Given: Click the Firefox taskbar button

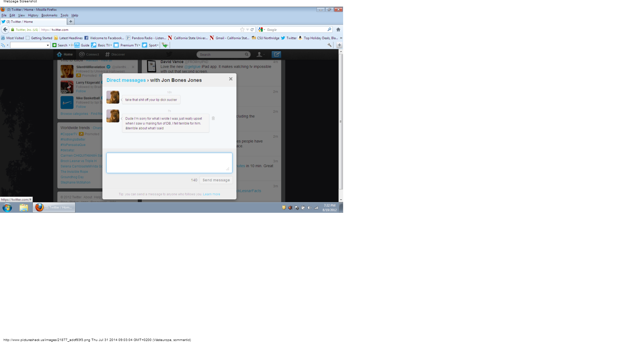Looking at the screenshot, I should pyautogui.click(x=54, y=207).
